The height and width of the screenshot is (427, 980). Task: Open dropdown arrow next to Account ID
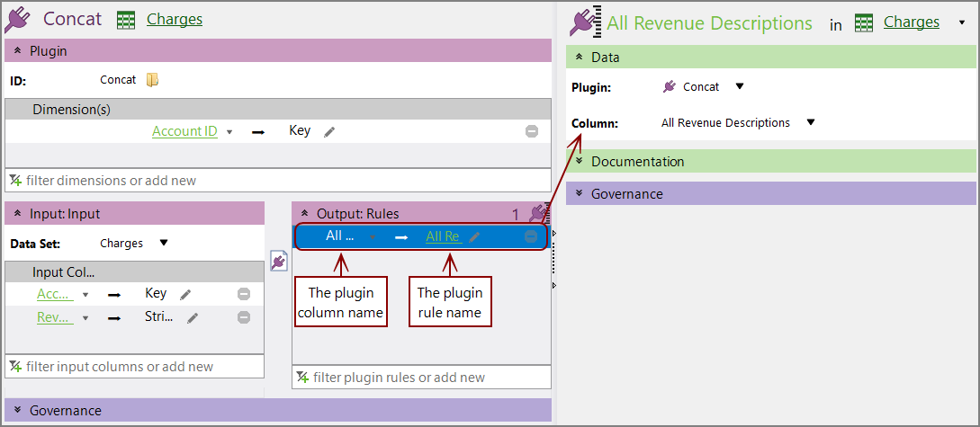[x=229, y=132]
